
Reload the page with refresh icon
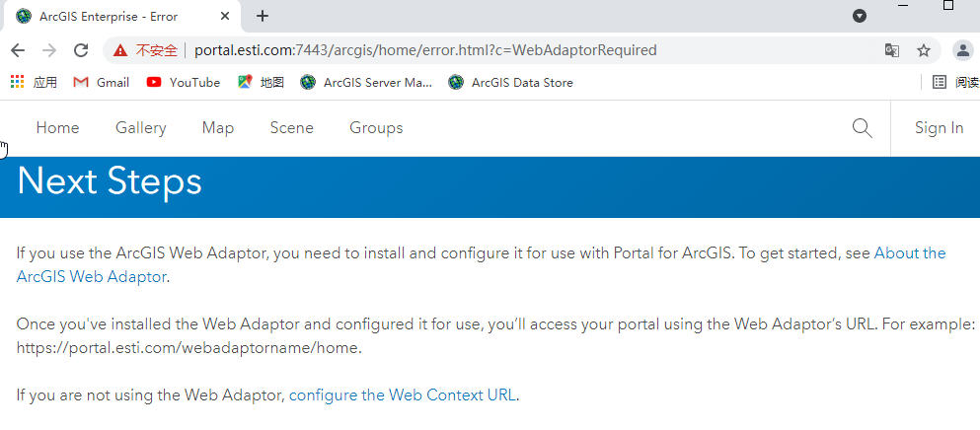point(81,50)
